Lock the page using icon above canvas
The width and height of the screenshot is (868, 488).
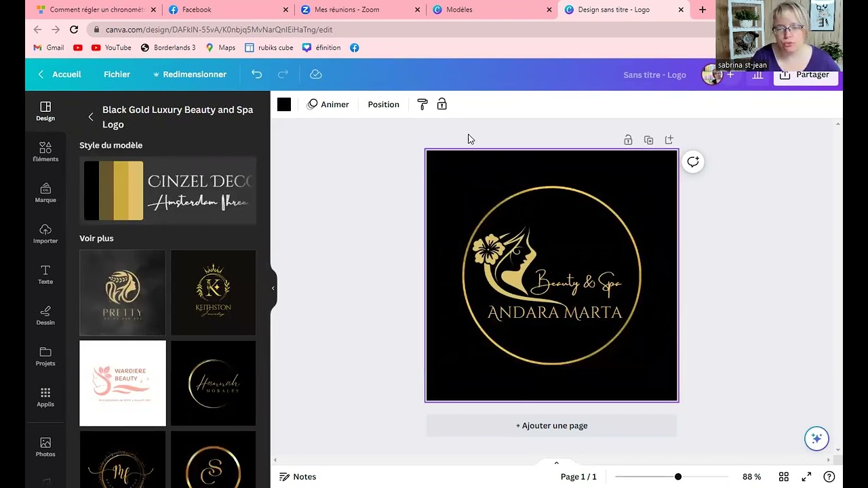[628, 140]
